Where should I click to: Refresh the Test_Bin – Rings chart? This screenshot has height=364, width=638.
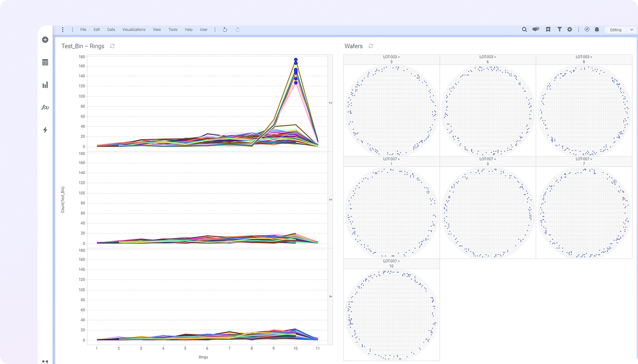[112, 46]
